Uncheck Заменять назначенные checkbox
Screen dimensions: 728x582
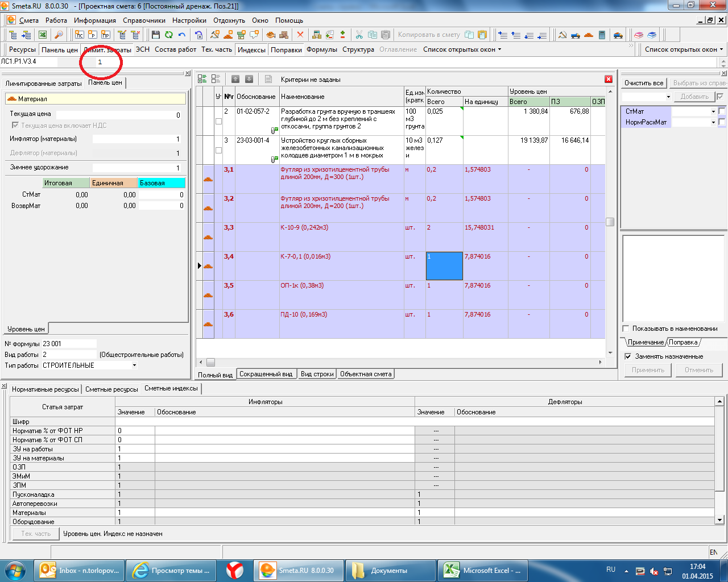click(x=628, y=356)
